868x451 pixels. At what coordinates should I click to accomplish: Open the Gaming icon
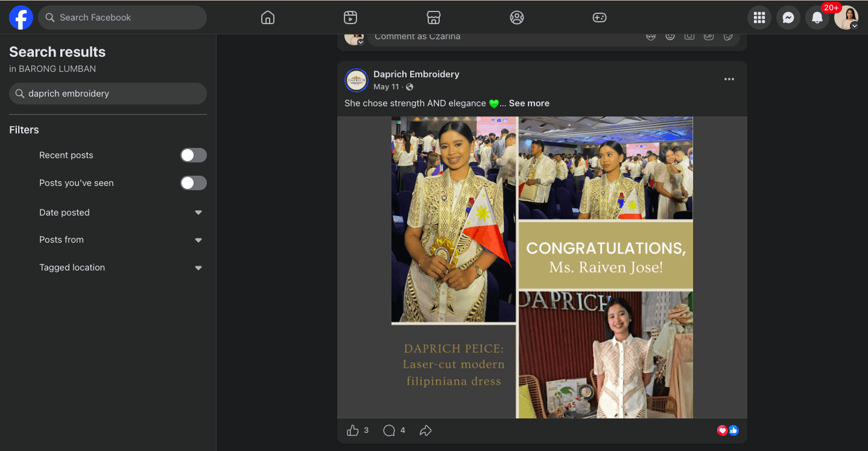click(599, 18)
